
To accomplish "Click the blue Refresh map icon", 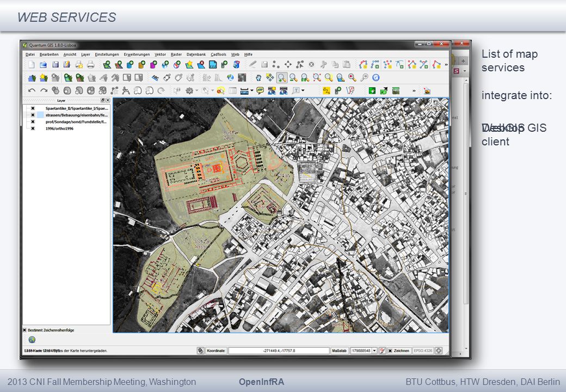I will click(x=376, y=78).
